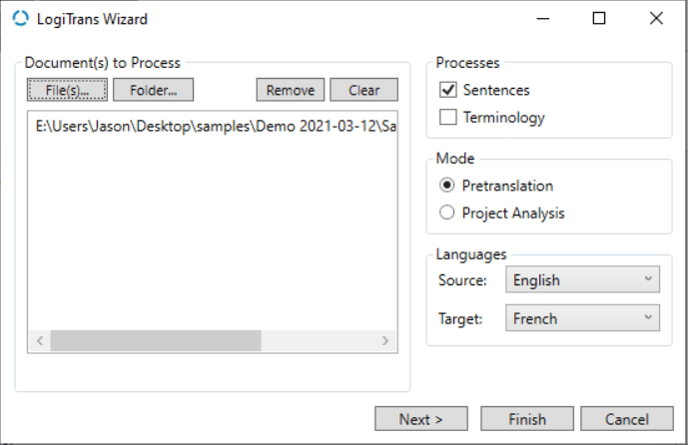Image resolution: width=688 pixels, height=445 pixels.
Task: Minimize the LogiTrans Wizard window
Action: (x=542, y=18)
